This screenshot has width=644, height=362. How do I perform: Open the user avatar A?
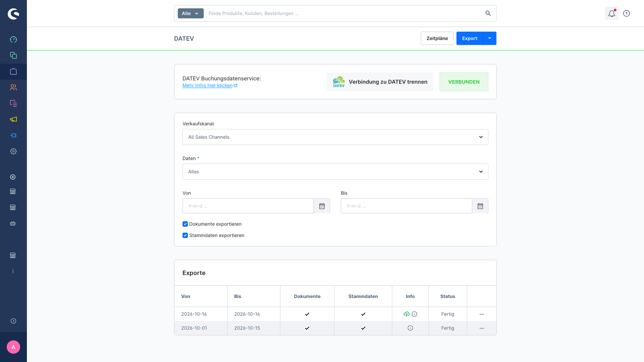[13, 347]
